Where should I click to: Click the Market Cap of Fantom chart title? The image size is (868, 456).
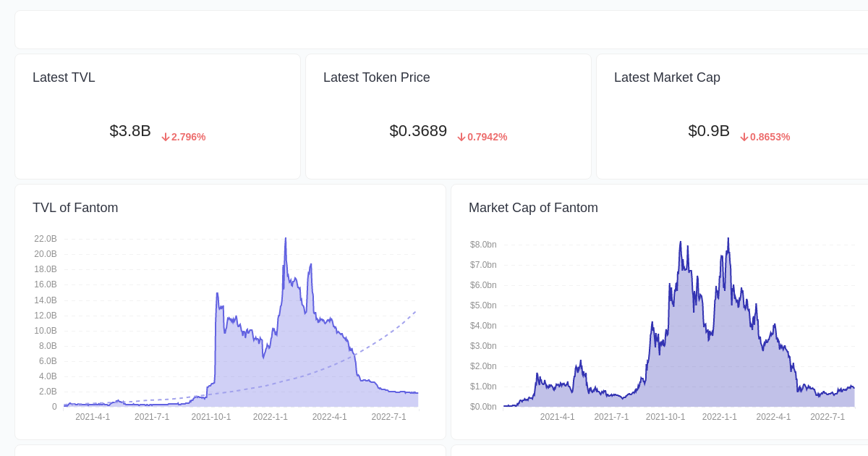click(x=533, y=208)
